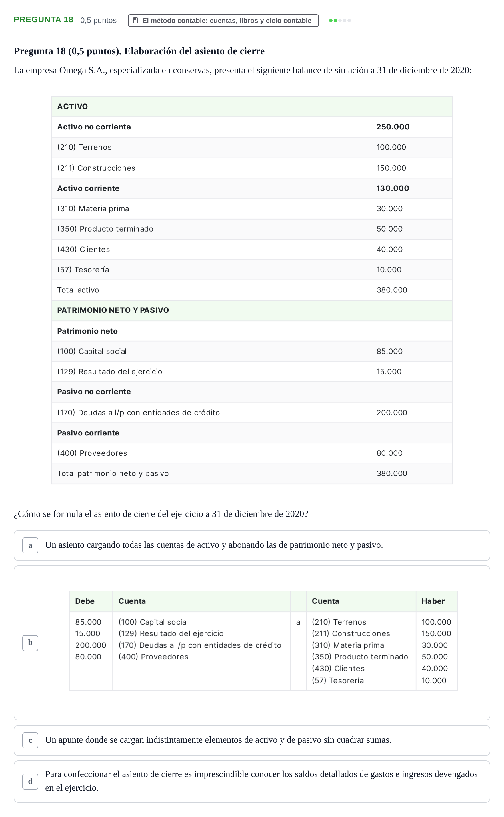Click '(350) Producto terminado' in balance sheet
The image size is (504, 817).
(105, 229)
